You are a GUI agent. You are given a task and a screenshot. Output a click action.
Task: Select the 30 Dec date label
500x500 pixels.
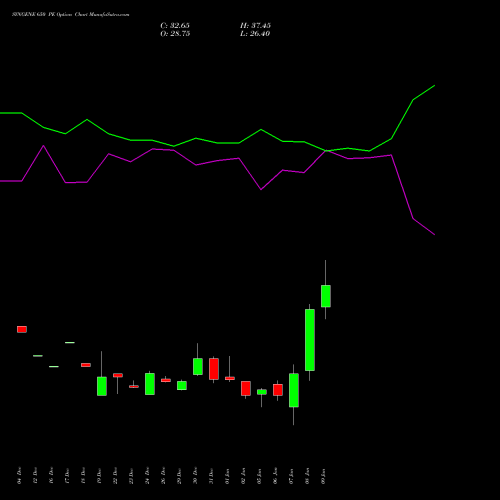click(195, 475)
